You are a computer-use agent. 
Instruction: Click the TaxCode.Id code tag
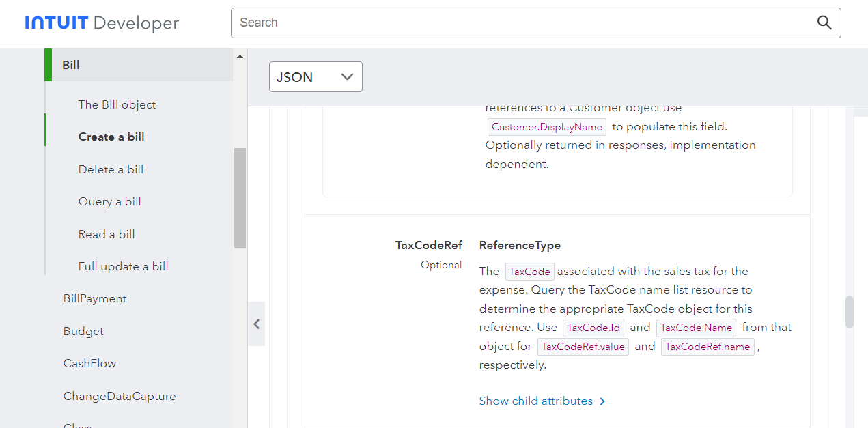click(593, 328)
